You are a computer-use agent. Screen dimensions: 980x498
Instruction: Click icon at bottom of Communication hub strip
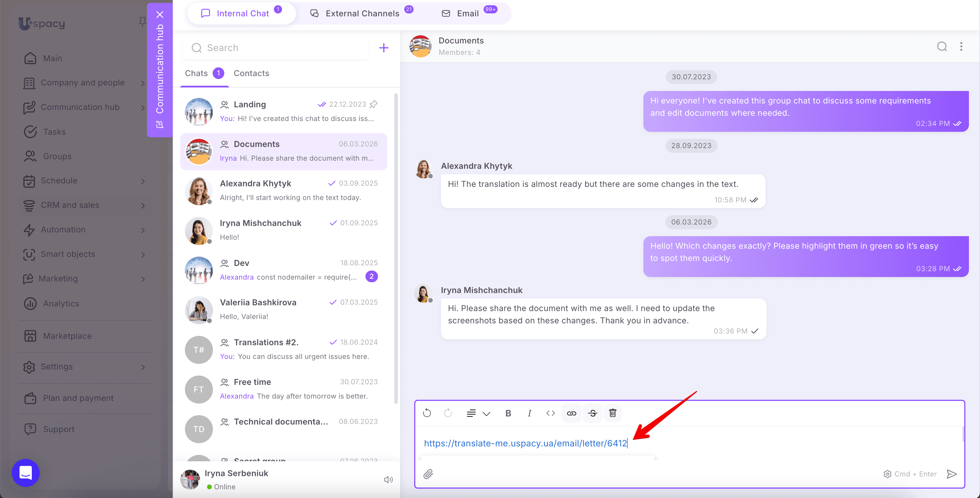point(160,124)
